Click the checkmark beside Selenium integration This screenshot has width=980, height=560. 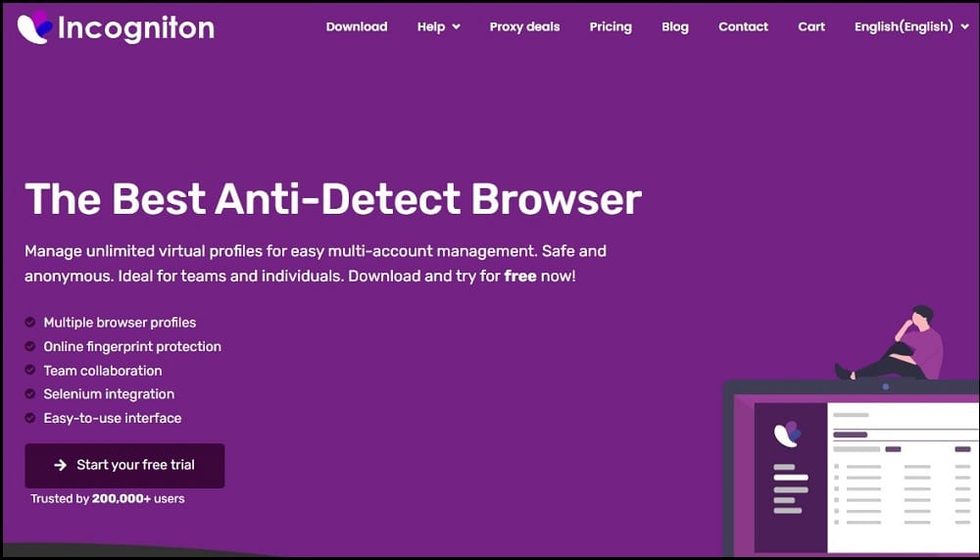30,393
